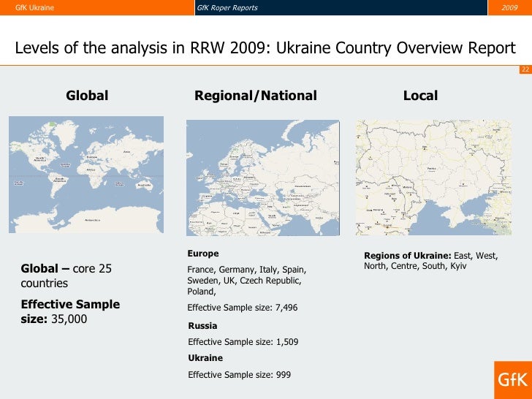The width and height of the screenshot is (532, 399).
Task: Click the bold Europe subheading
Action: tap(203, 254)
